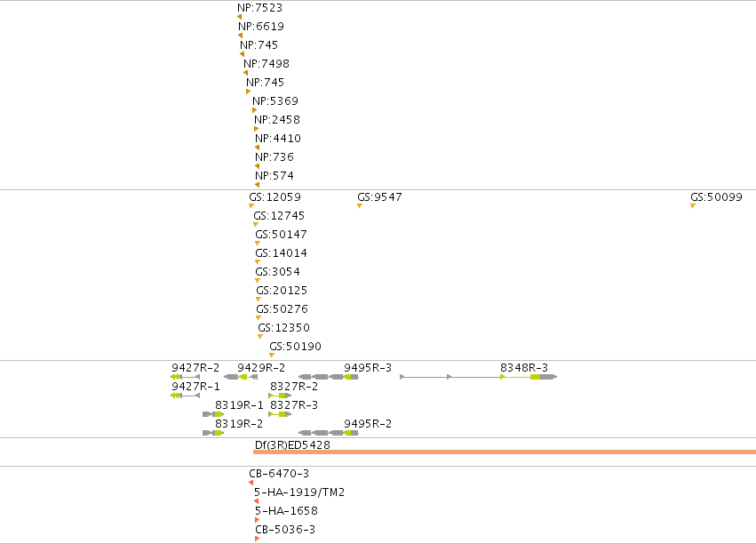Image resolution: width=756 pixels, height=544 pixels.
Task: Select the GS:50276 insertion label
Action: coord(282,309)
